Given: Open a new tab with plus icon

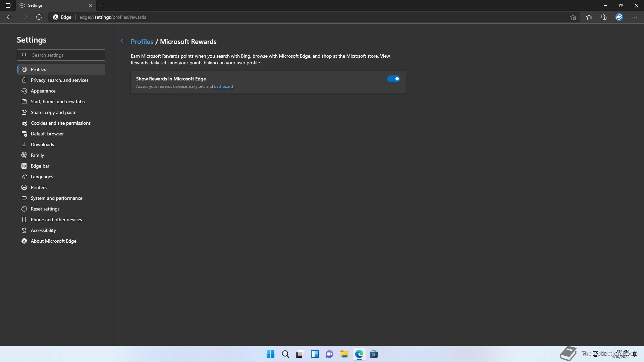Looking at the screenshot, I should tap(102, 5).
